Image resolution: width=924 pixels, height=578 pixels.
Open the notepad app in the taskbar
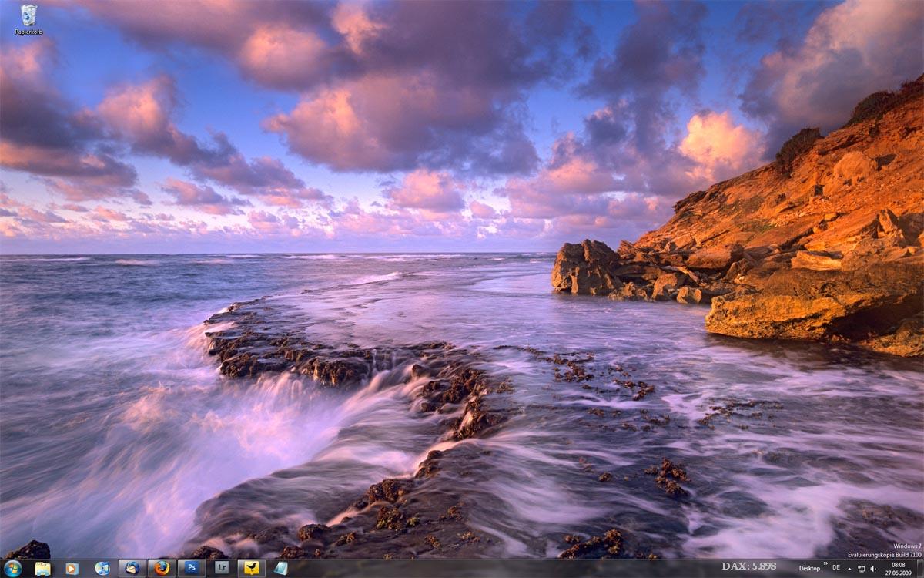click(280, 569)
